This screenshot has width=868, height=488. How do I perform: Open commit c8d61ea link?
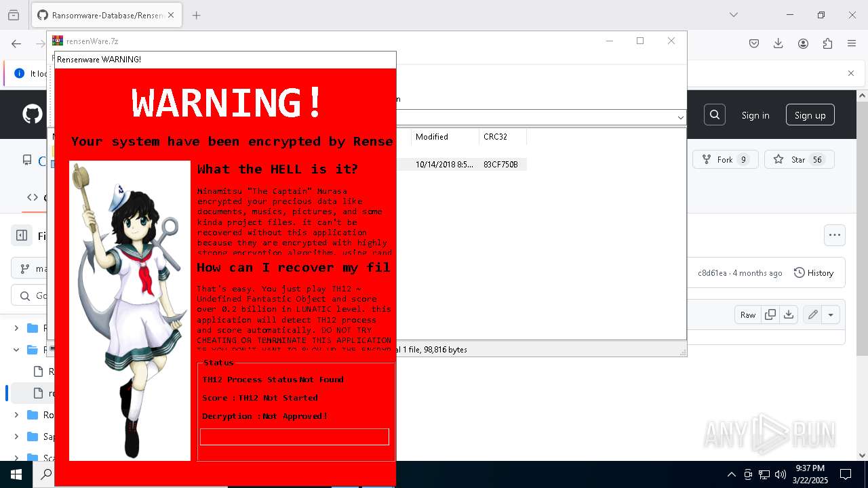click(712, 273)
